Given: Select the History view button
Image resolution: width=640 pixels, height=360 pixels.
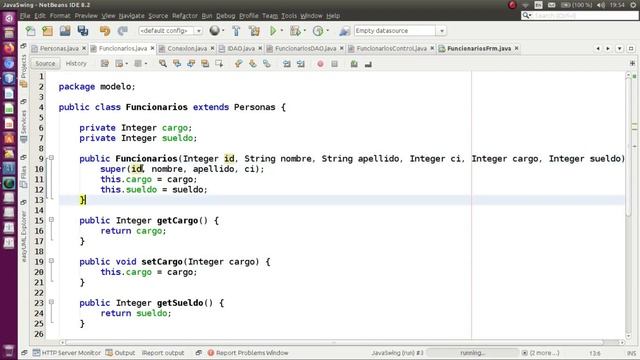Looking at the screenshot, I should [76, 64].
